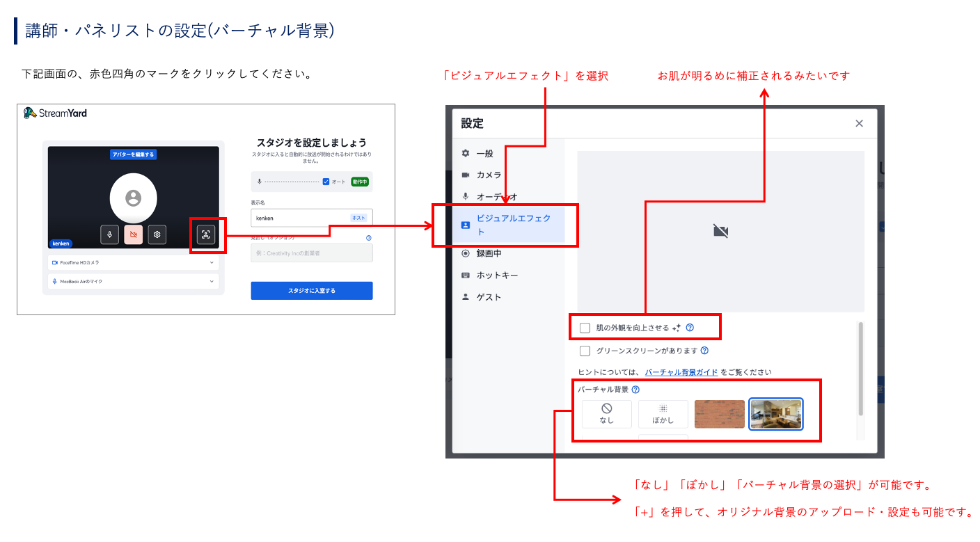Viewport: 980px width, 542px height.
Task: Click the visual effects face icon in the preview
Action: click(207, 234)
